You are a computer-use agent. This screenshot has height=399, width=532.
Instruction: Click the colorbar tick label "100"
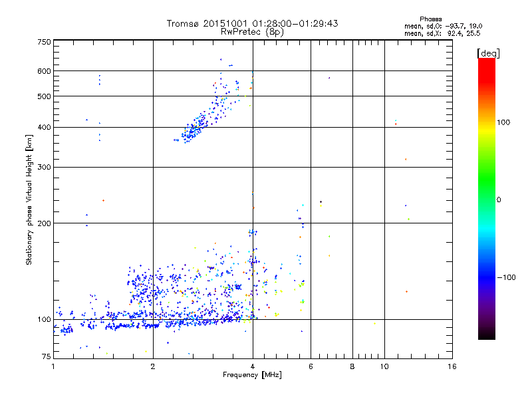tap(503, 122)
